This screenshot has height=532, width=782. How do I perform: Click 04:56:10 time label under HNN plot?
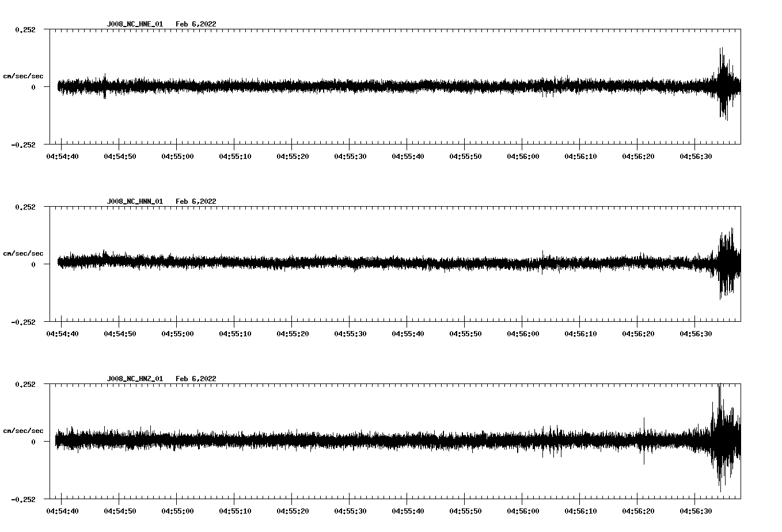tap(580, 334)
